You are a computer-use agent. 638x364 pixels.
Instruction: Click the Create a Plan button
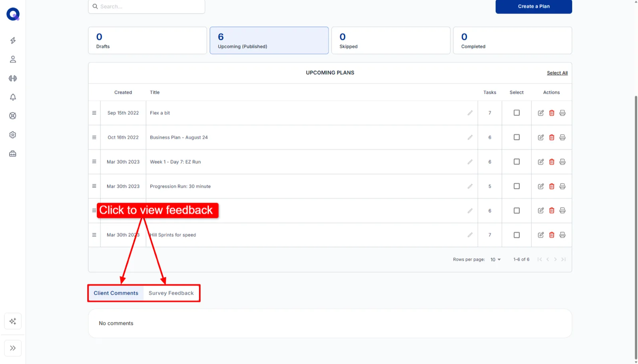[x=534, y=6]
